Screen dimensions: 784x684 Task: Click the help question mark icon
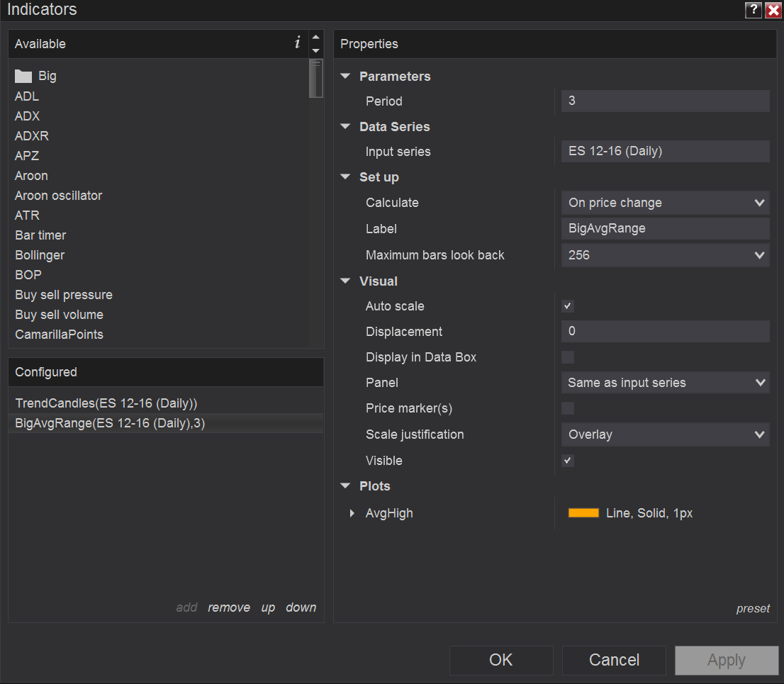[752, 10]
